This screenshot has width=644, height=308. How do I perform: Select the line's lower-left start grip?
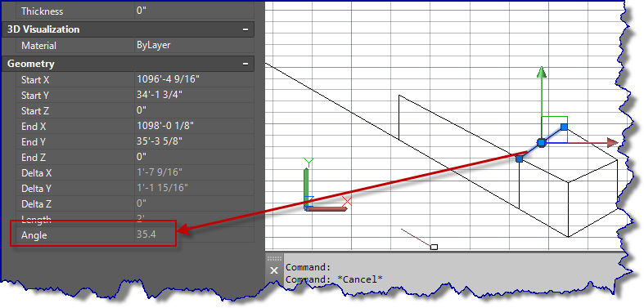519,158
